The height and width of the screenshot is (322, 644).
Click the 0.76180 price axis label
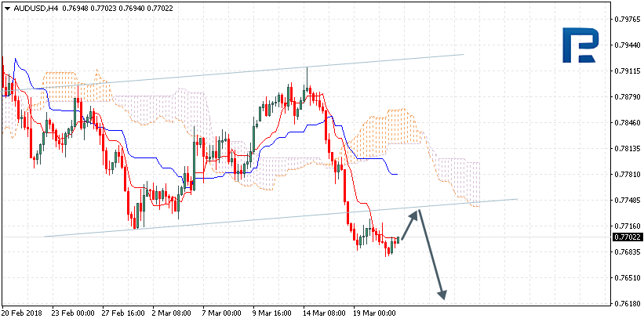[627, 303]
